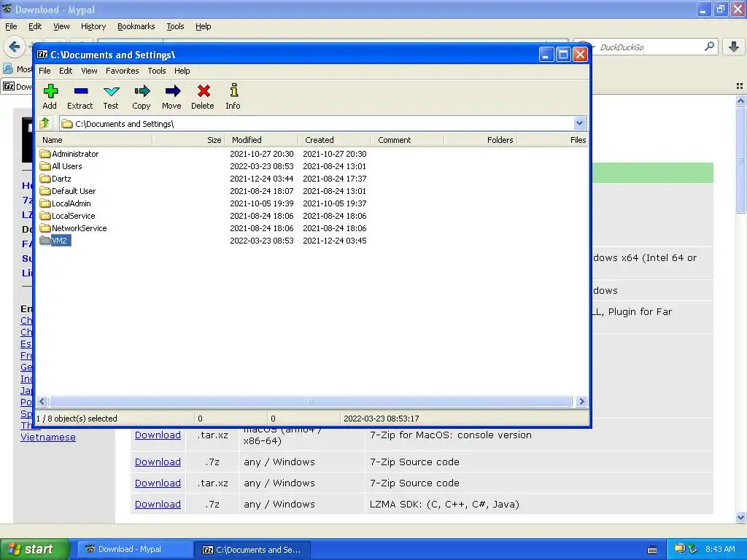Click the LocalAdmin folder icon
Viewport: 747px width, 560px height.
tap(45, 203)
